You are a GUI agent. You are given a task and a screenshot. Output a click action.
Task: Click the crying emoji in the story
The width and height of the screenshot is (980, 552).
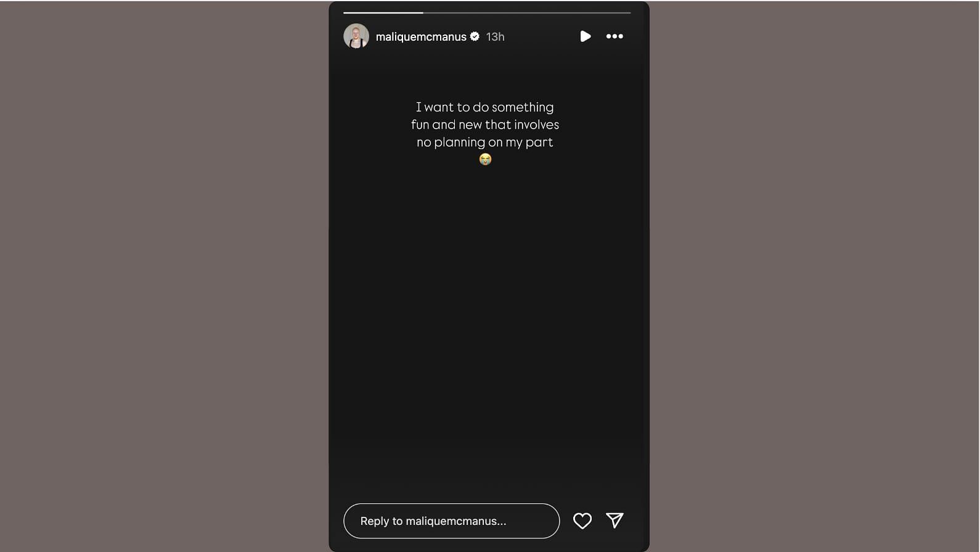tap(485, 160)
